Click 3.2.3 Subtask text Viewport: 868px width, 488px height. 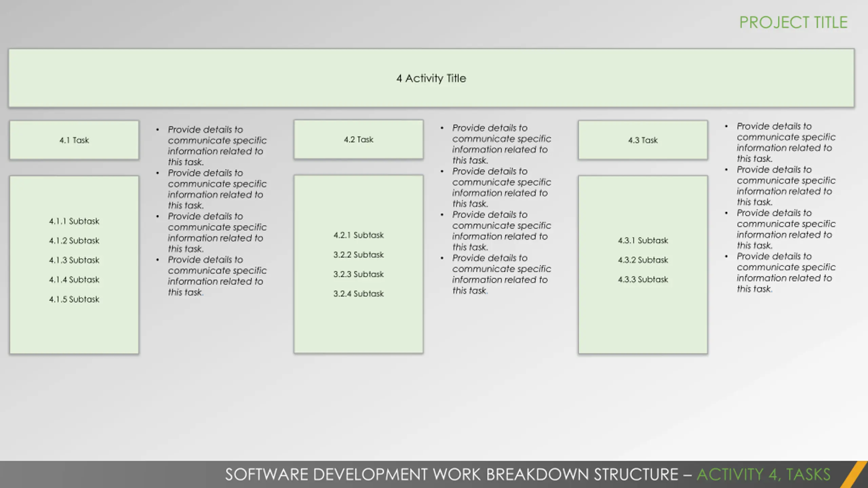(x=358, y=274)
